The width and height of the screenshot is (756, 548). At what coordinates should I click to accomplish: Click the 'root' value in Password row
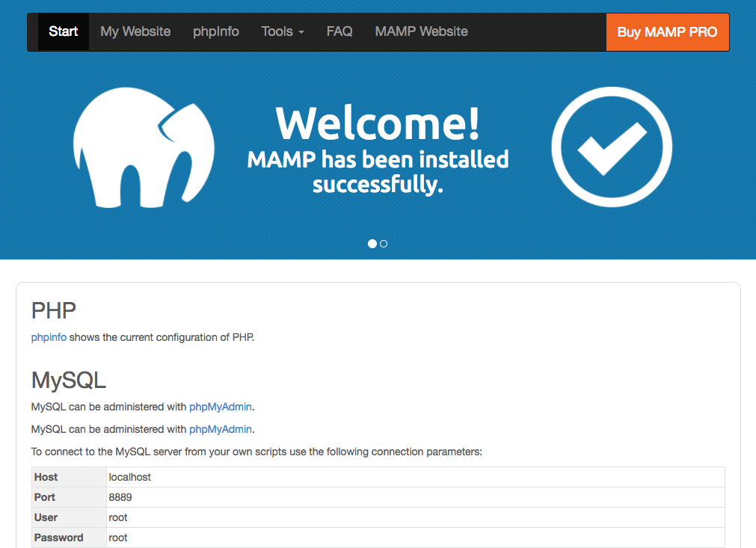pyautogui.click(x=415, y=538)
